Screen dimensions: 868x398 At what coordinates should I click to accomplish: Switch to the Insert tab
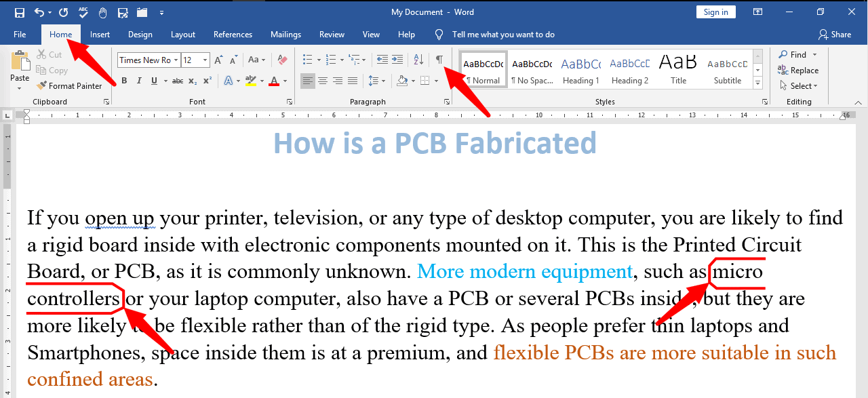(x=100, y=35)
